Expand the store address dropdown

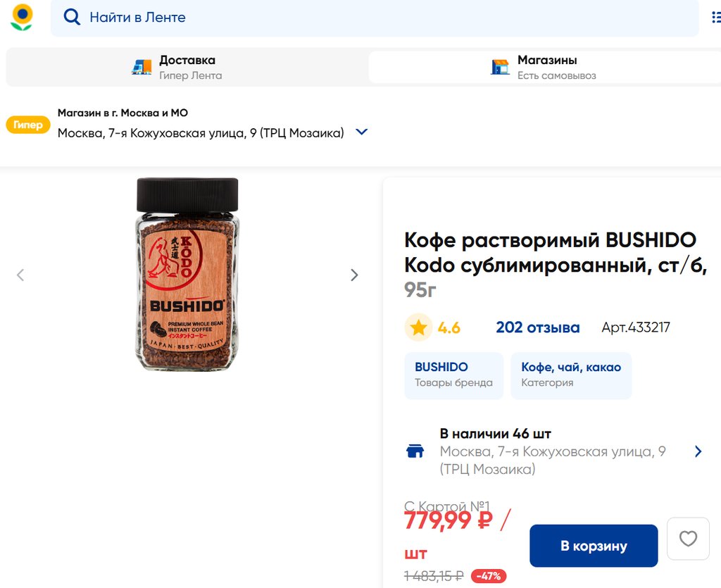(x=362, y=132)
